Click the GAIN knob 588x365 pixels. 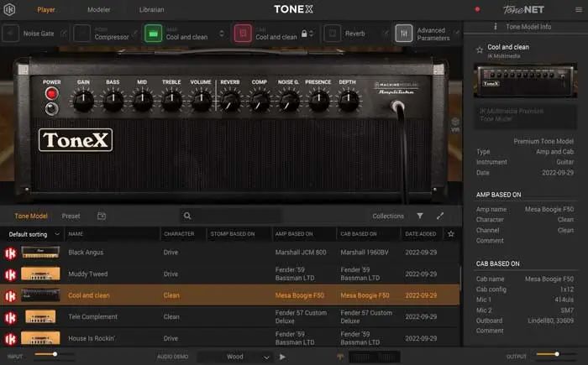[83, 101]
